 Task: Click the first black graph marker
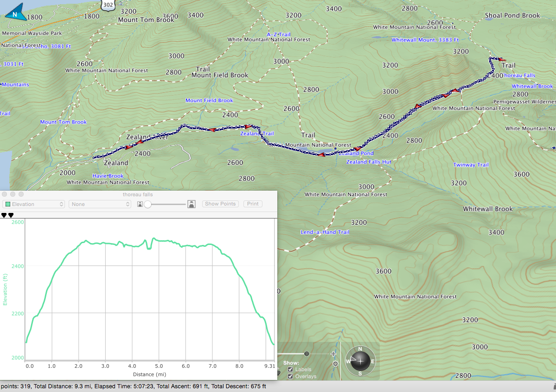coord(4,215)
